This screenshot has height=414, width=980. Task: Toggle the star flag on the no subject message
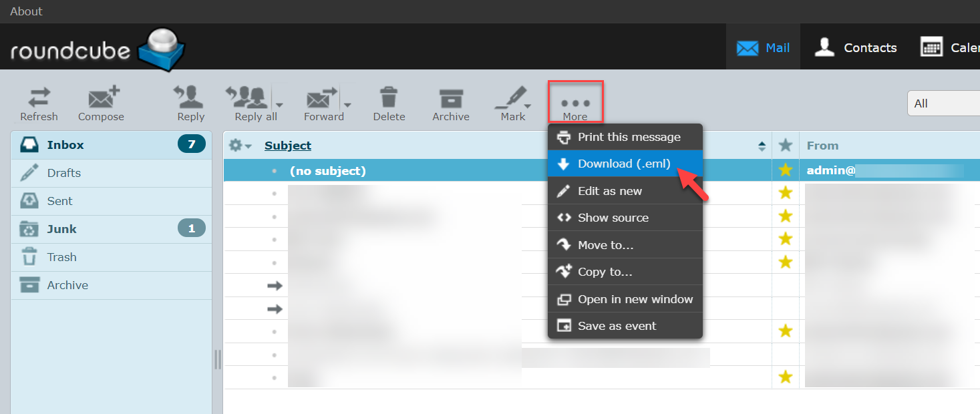[786, 171]
